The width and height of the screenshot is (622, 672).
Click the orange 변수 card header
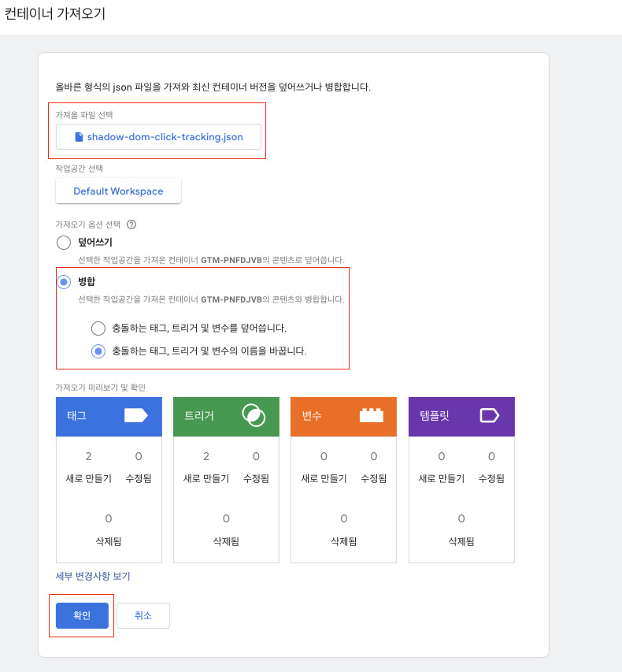(343, 417)
